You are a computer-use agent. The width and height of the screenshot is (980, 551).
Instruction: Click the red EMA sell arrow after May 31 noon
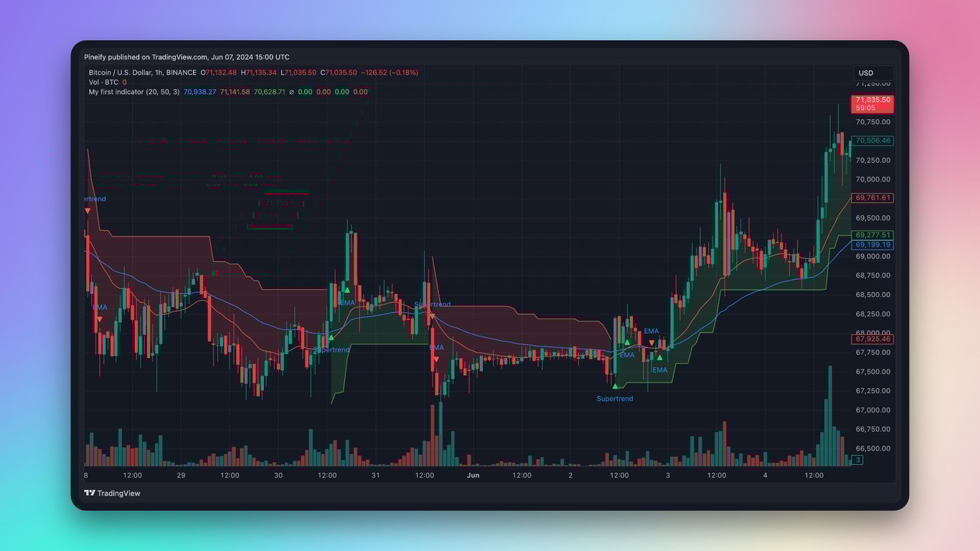point(435,359)
